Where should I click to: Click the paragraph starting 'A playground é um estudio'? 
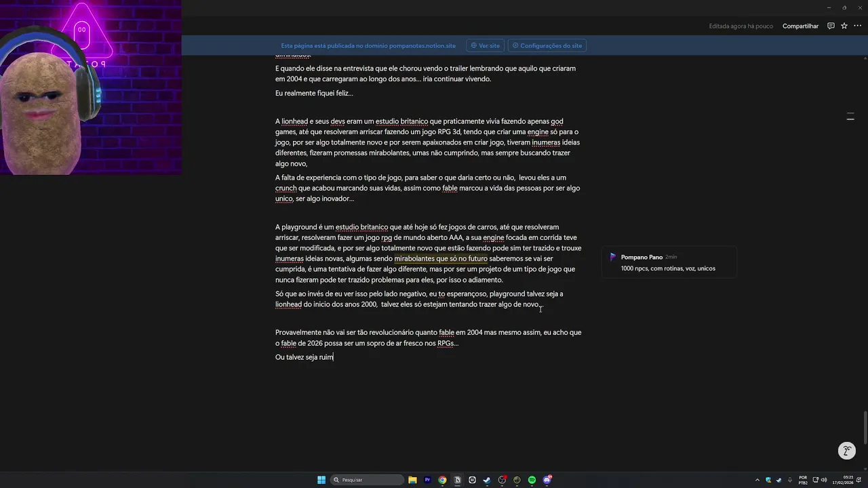(429, 253)
